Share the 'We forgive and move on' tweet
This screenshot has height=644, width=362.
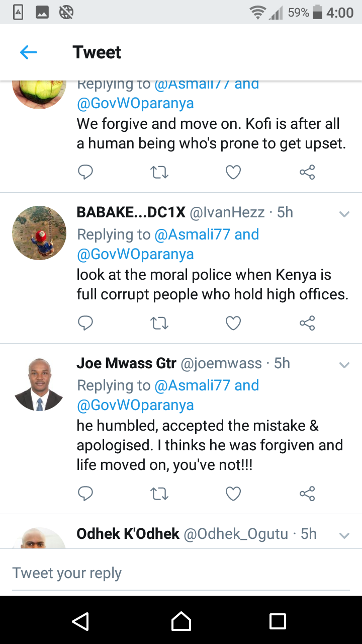[x=307, y=172]
